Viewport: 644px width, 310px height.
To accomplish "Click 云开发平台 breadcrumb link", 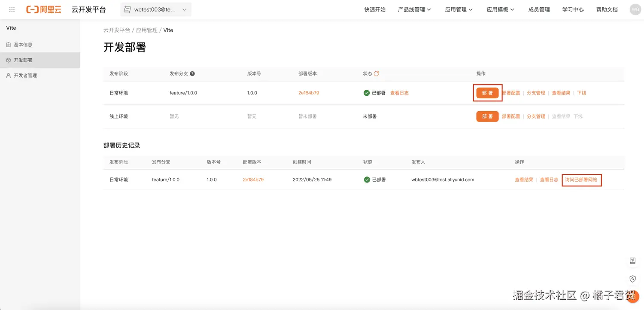I will pyautogui.click(x=117, y=30).
